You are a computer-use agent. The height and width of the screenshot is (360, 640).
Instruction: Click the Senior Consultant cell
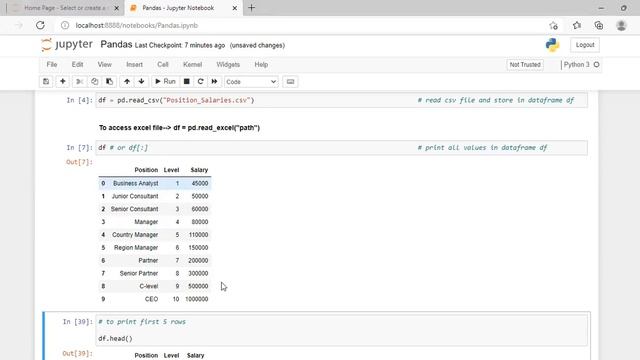click(134, 209)
